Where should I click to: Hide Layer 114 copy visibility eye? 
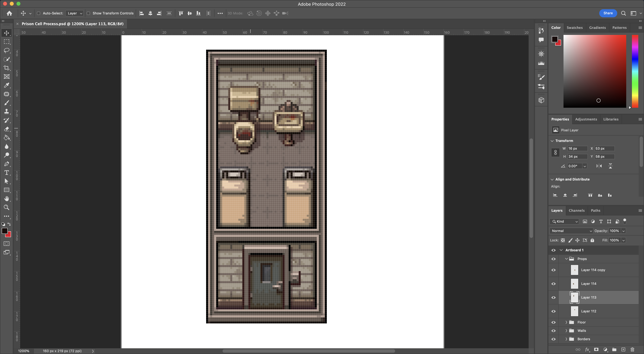point(553,270)
